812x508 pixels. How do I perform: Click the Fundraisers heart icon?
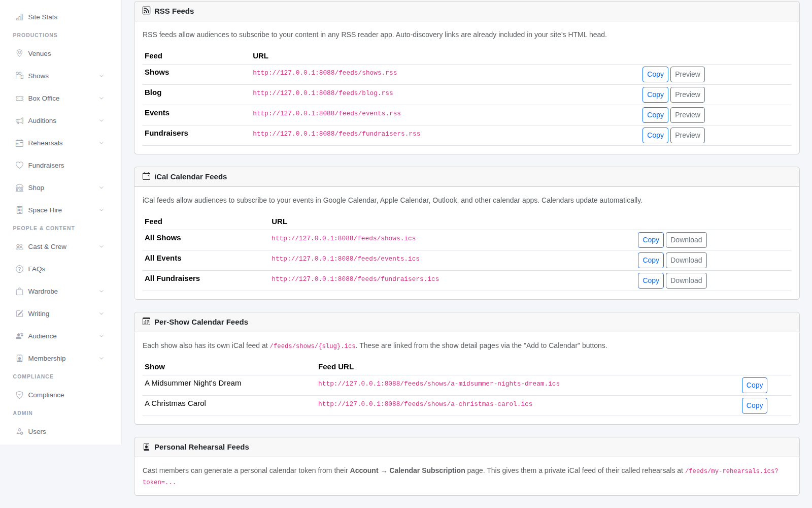point(19,165)
